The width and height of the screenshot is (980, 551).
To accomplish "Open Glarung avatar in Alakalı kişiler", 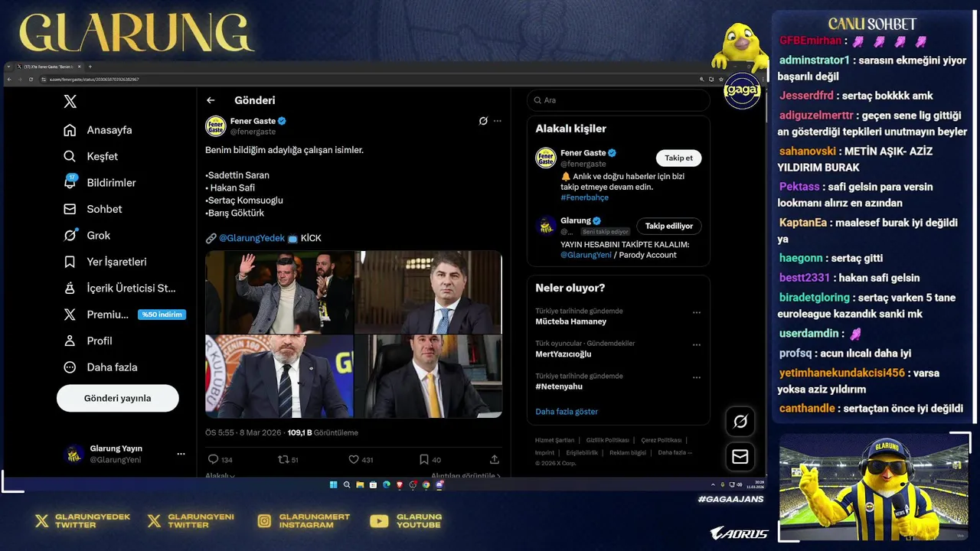I will click(x=546, y=225).
